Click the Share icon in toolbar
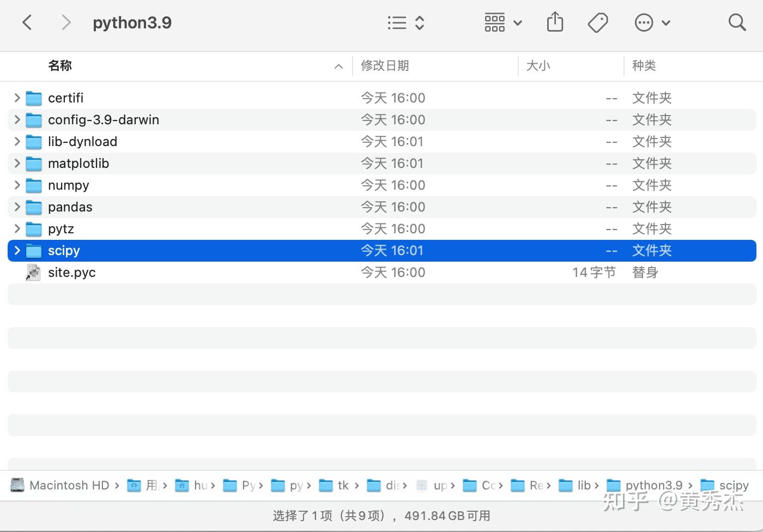Screen dimensions: 763x532 555,22
